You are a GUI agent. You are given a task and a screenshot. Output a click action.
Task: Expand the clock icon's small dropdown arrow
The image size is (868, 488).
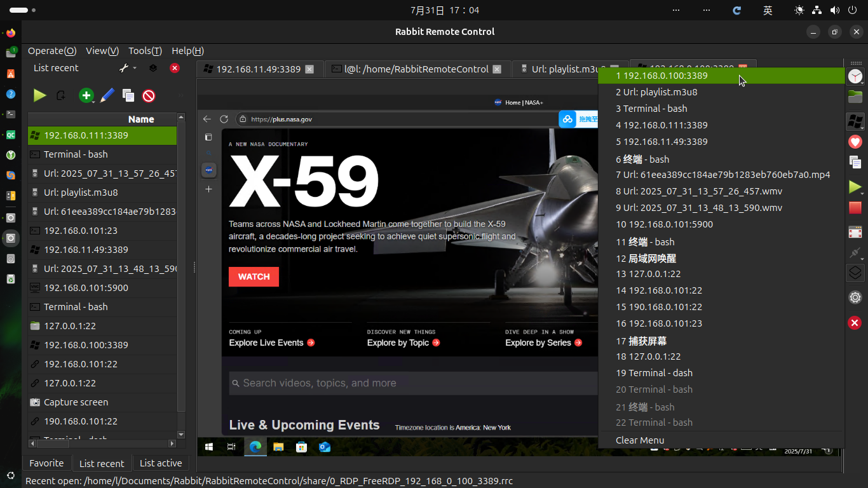click(862, 85)
